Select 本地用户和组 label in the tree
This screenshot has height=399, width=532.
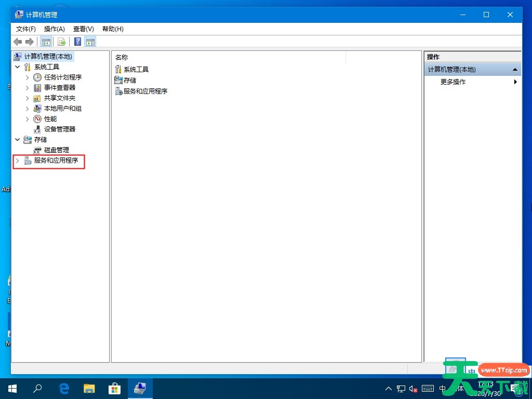(x=63, y=109)
